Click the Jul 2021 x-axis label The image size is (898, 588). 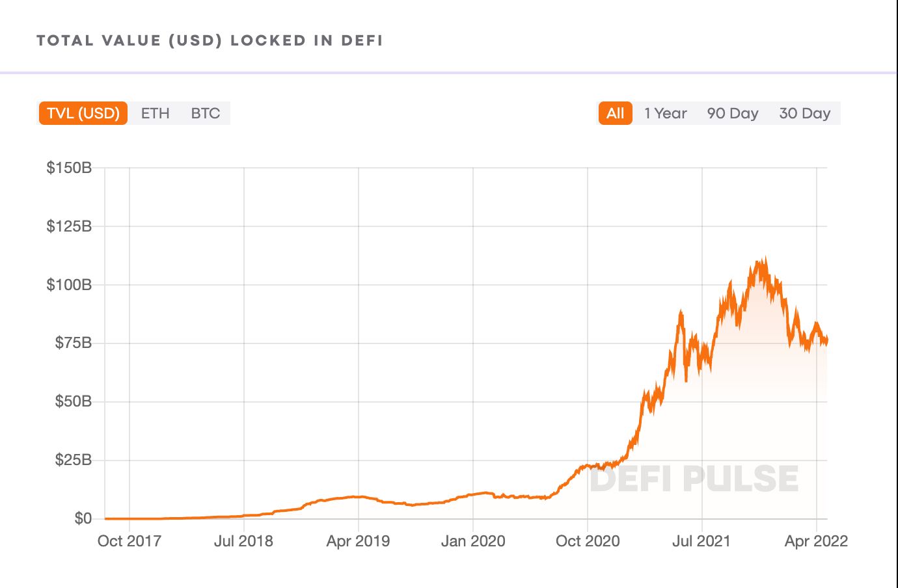[x=701, y=541]
